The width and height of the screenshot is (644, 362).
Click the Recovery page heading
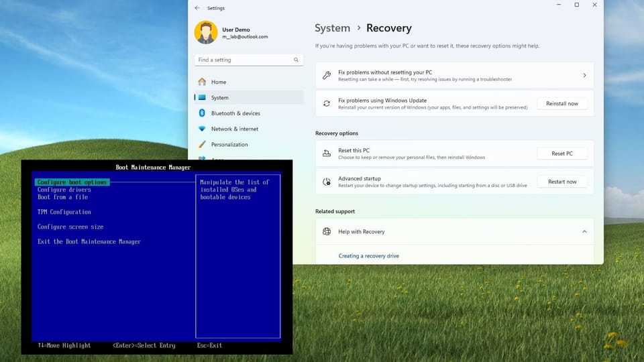388,28
